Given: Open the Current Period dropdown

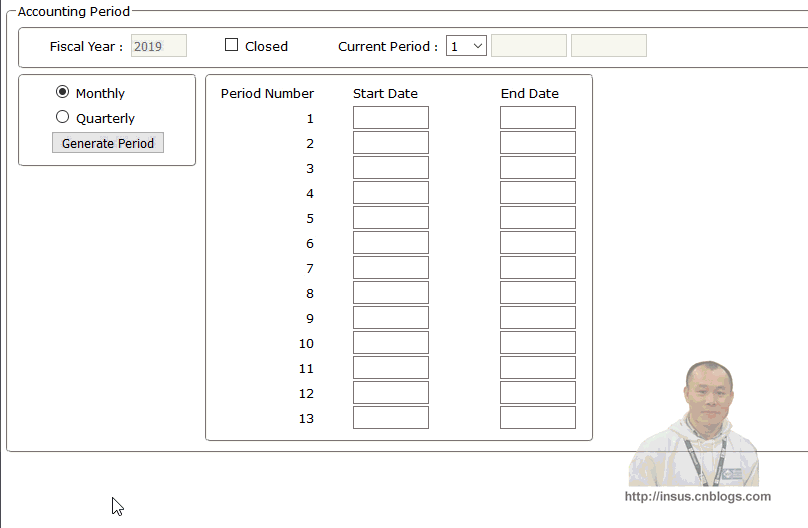Looking at the screenshot, I should click(x=466, y=46).
